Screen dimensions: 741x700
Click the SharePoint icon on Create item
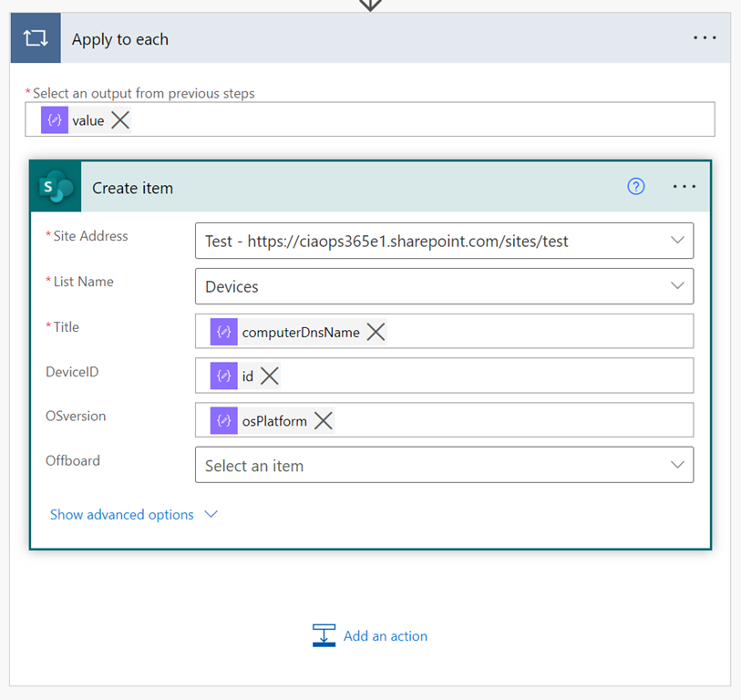tap(56, 188)
